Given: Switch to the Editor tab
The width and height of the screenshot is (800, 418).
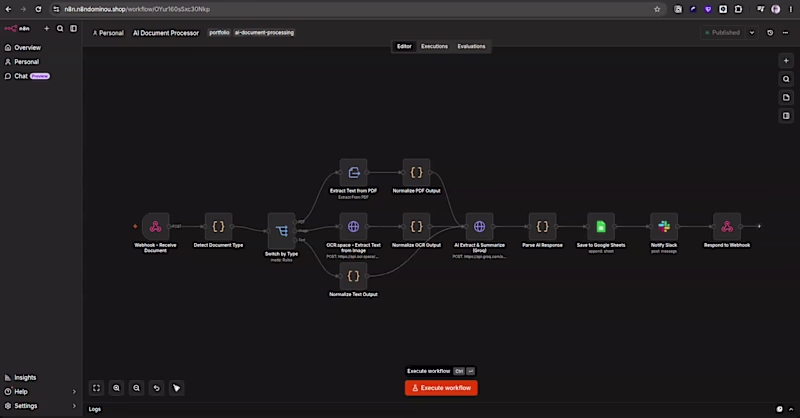Looking at the screenshot, I should click(x=404, y=46).
